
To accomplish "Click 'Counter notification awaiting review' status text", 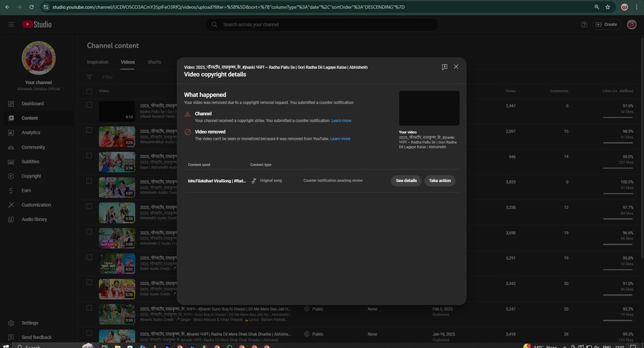I will coord(333,181).
